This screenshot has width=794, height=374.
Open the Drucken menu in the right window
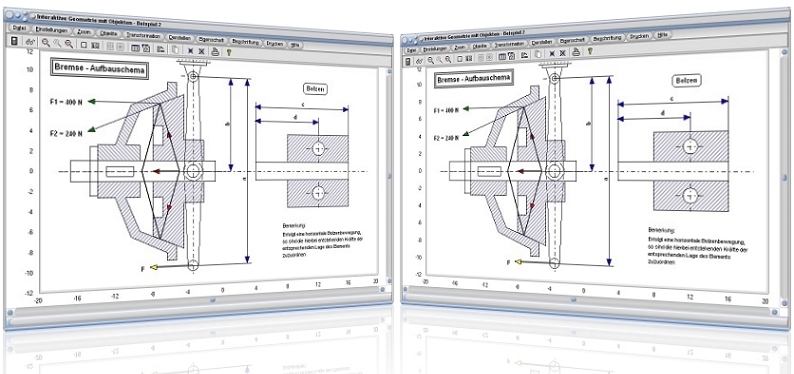[639, 36]
